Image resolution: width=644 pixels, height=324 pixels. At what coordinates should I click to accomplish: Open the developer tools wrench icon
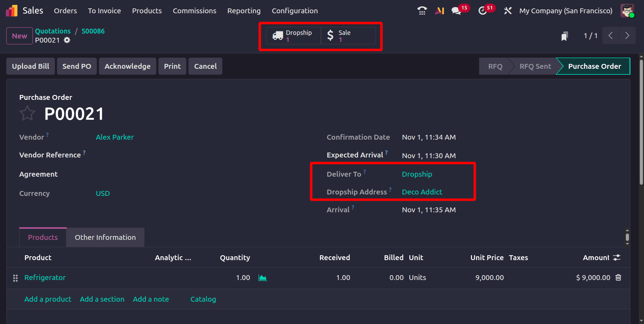point(508,10)
